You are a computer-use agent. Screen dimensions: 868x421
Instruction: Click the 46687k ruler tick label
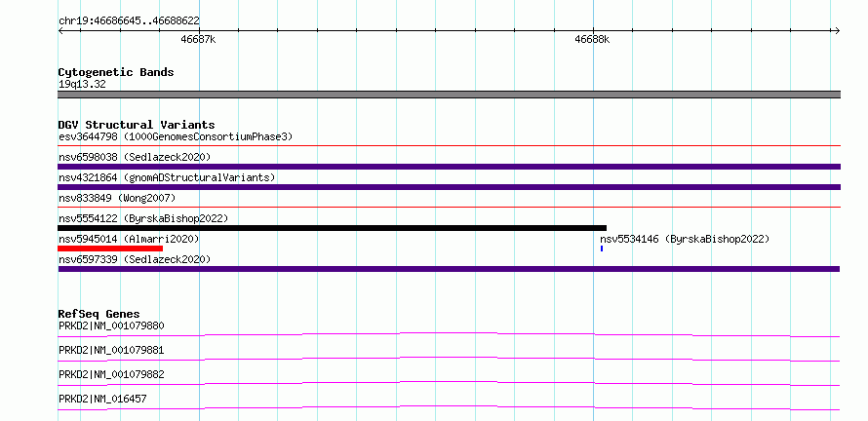pyautogui.click(x=198, y=39)
